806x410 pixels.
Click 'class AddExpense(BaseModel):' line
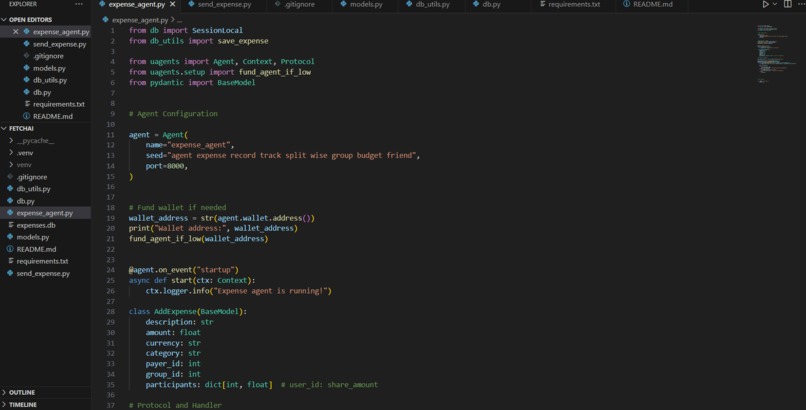coord(188,312)
